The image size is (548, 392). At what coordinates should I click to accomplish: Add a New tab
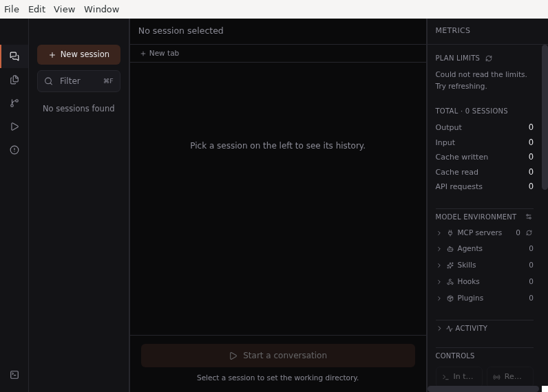159,53
